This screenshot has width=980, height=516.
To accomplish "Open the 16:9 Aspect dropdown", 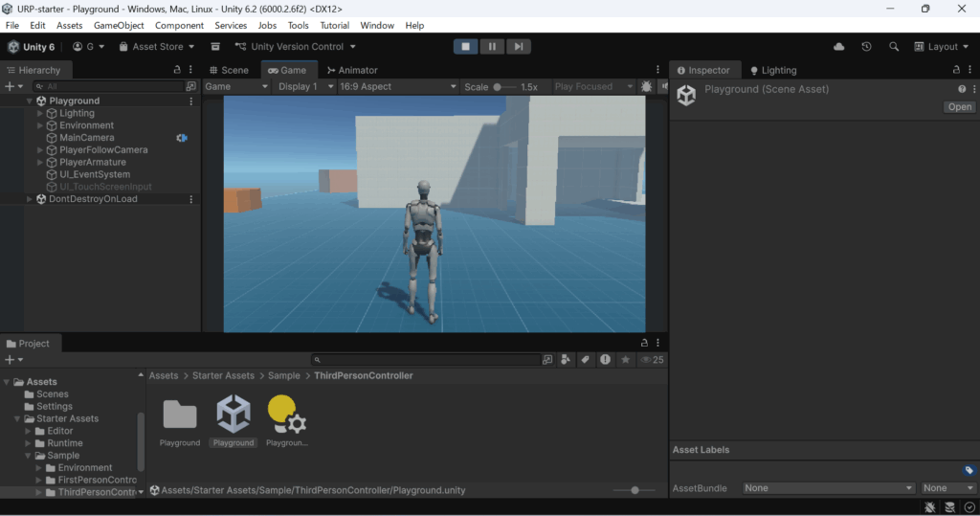I will [x=398, y=86].
